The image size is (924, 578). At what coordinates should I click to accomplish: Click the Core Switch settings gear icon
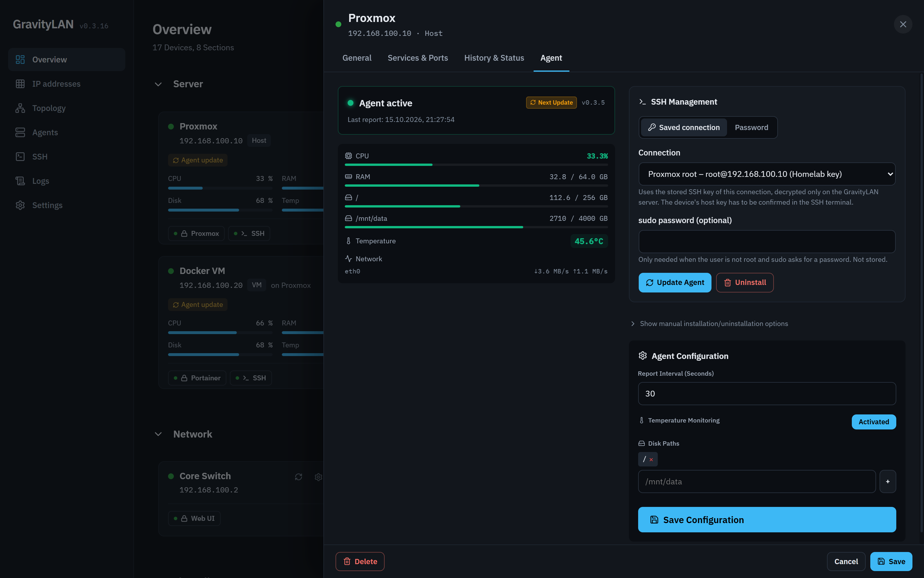click(x=318, y=477)
